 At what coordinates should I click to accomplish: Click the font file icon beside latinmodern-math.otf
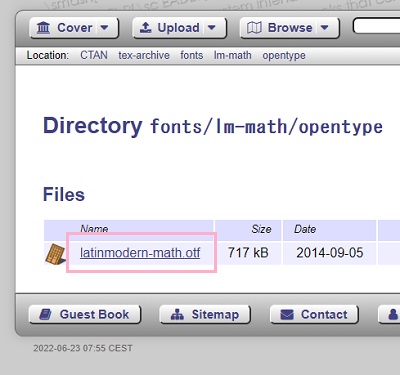pos(55,254)
